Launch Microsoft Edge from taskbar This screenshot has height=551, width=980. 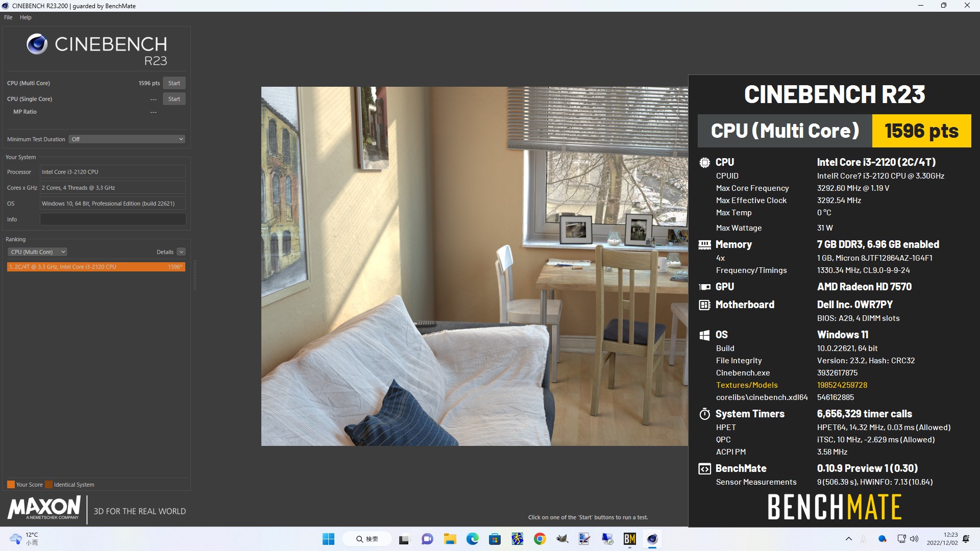[x=472, y=539]
